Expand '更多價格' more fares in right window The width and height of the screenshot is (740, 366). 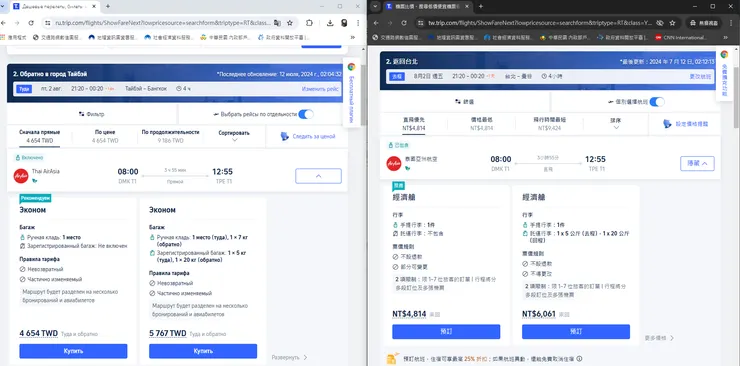(659, 338)
